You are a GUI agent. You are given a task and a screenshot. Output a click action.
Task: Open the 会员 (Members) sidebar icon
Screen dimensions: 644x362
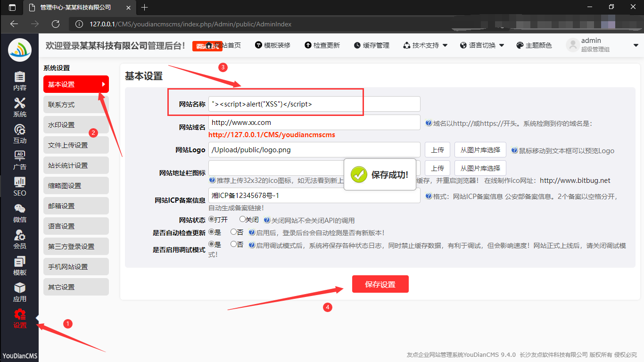coord(20,239)
